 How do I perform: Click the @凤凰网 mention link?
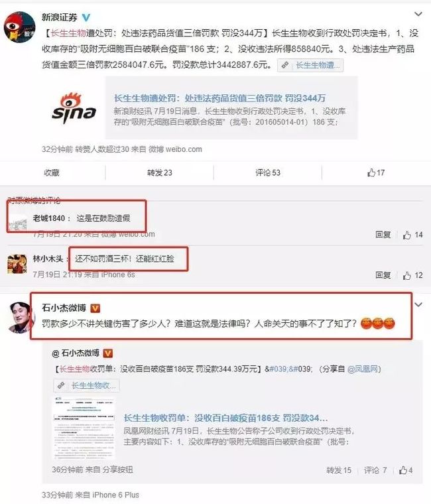coord(362,369)
